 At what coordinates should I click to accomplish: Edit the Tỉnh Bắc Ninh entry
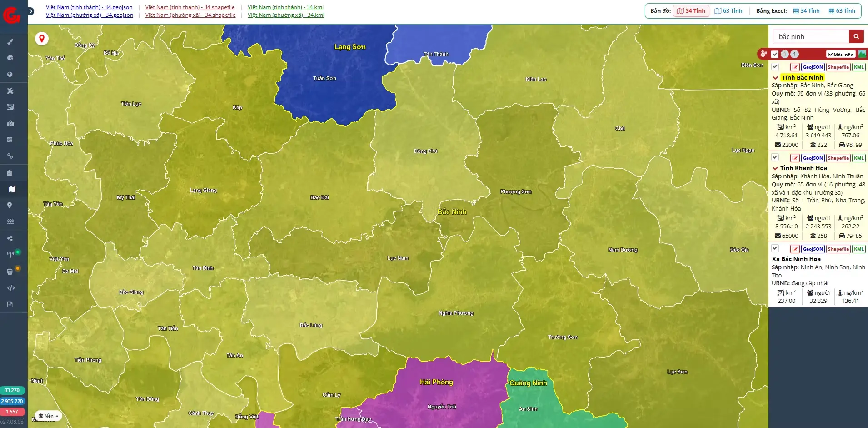point(795,67)
